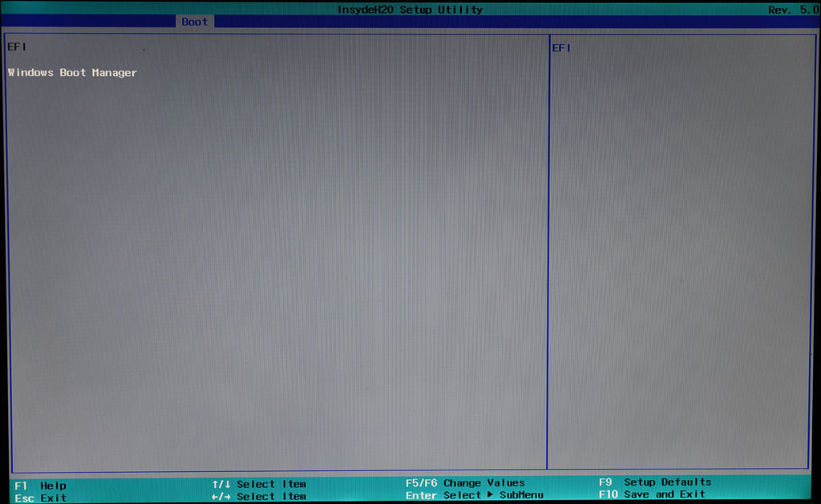Select Windows Boot Manager entry
Screen dimensions: 821x504
(72, 73)
